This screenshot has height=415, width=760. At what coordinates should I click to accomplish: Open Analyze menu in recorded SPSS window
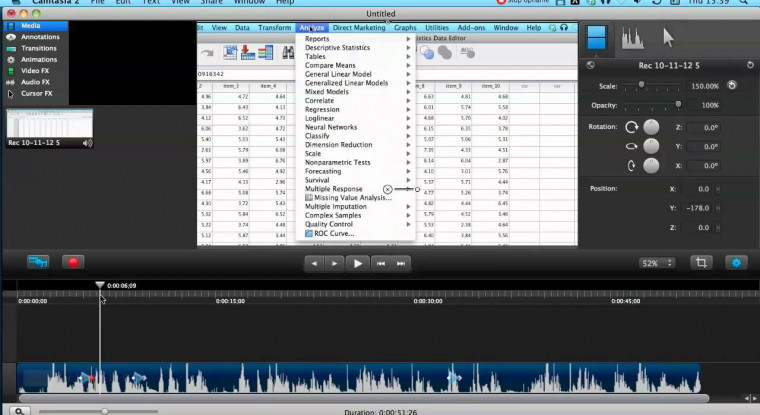pyautogui.click(x=312, y=28)
